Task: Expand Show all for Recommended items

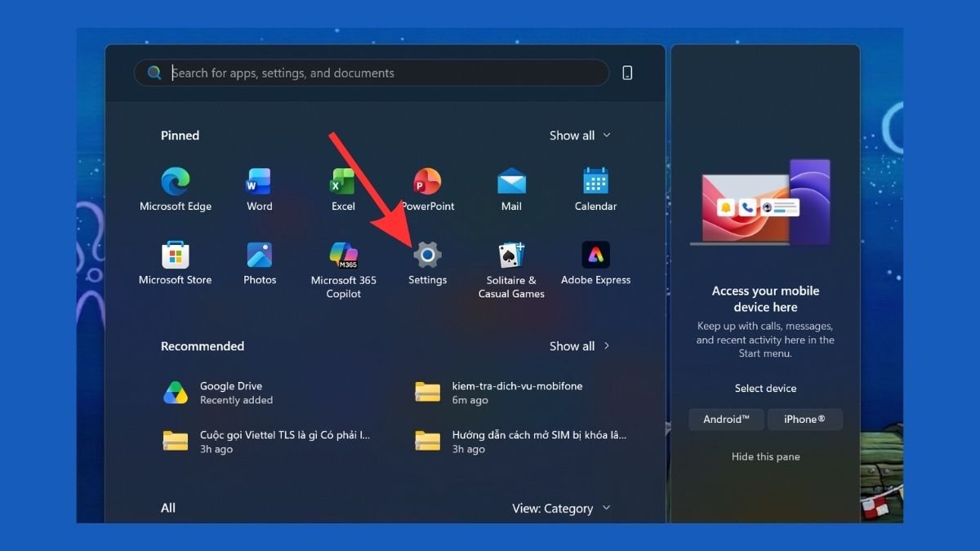Action: (x=580, y=346)
